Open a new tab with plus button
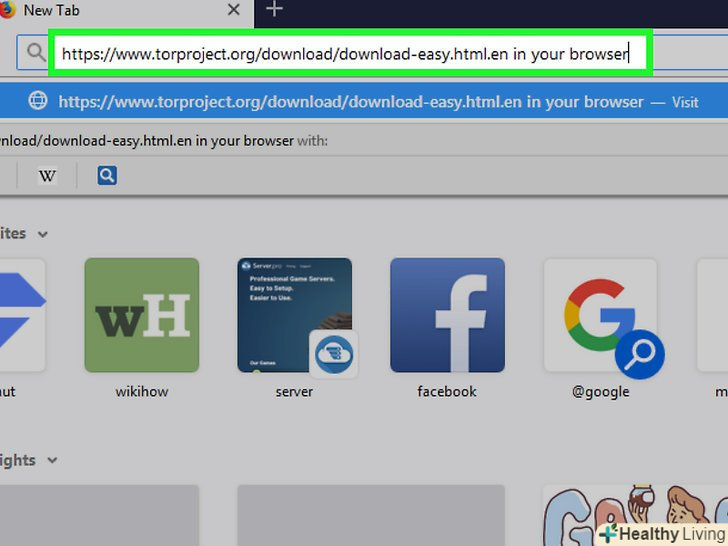 (x=274, y=9)
